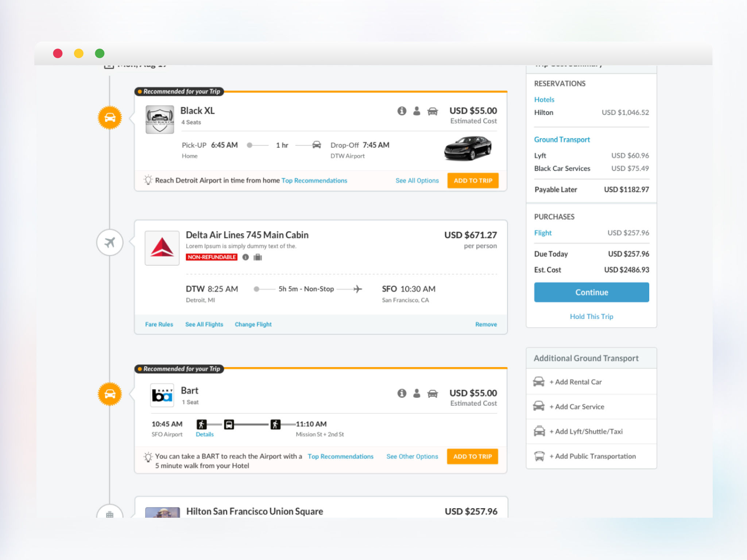Remove the Delta flight from trip
747x560 pixels.
(486, 324)
